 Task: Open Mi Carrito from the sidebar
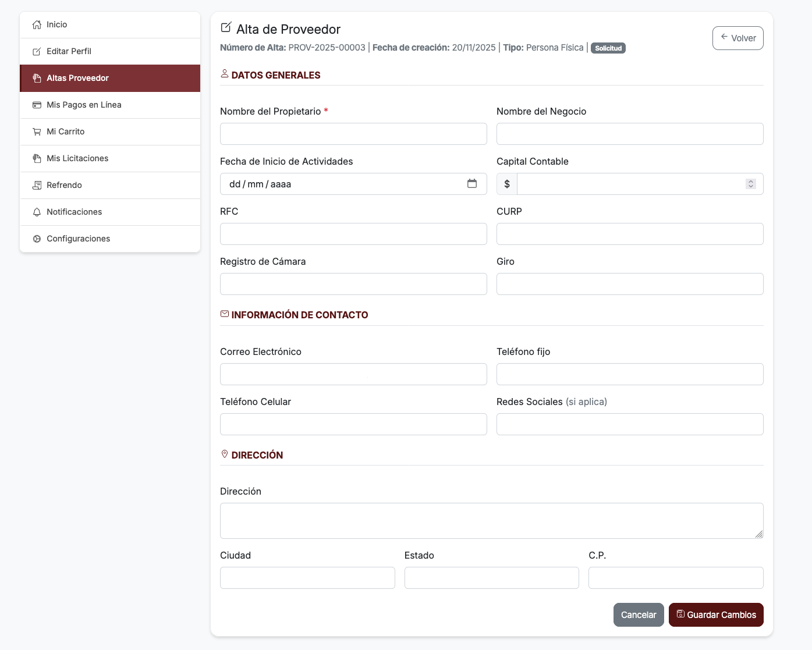coord(110,132)
